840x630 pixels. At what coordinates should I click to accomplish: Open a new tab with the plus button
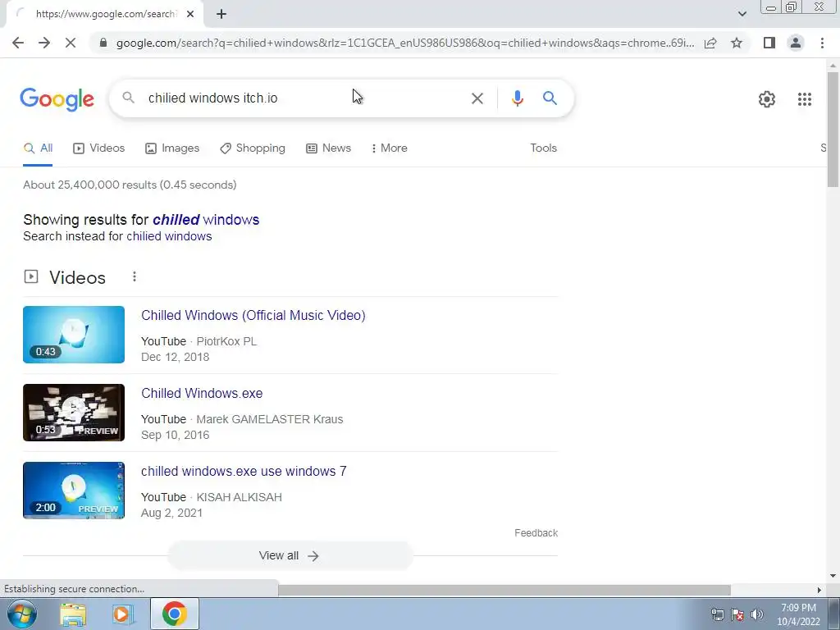pyautogui.click(x=221, y=14)
